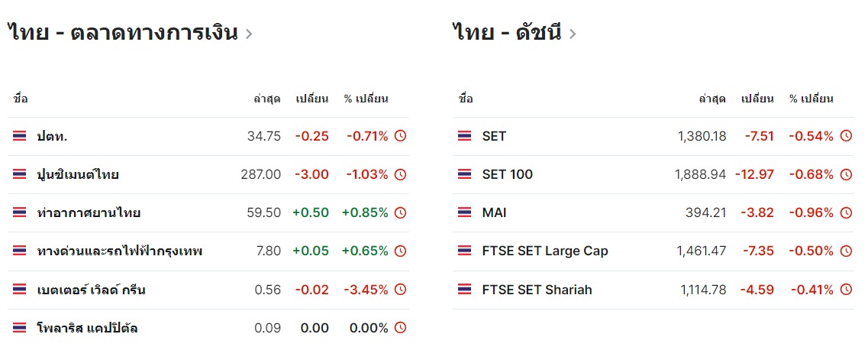The width and height of the screenshot is (868, 347).
Task: Click the % เปลี่ยน header in the stocks table
Action: coord(366,99)
